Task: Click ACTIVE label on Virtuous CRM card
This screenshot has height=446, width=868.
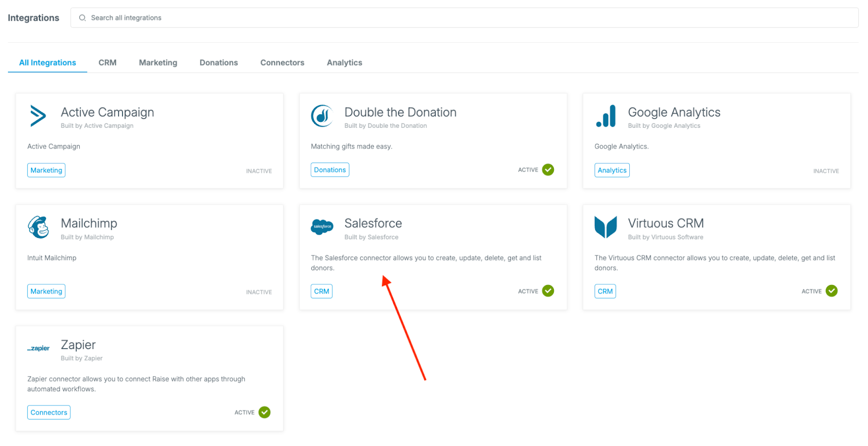Action: pos(812,292)
